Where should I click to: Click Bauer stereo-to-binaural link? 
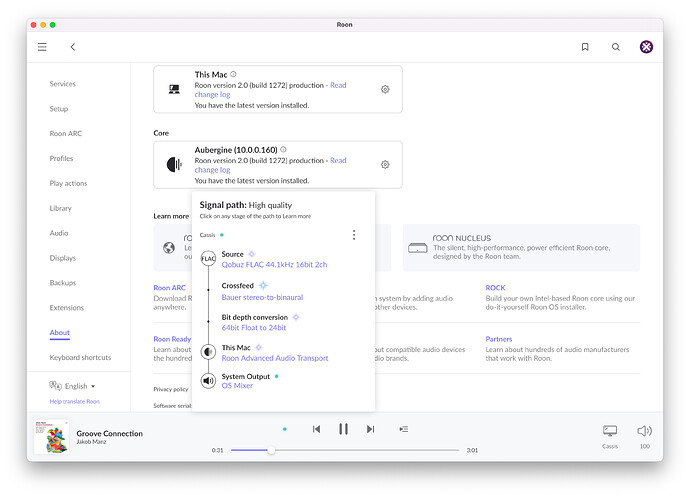pos(262,297)
